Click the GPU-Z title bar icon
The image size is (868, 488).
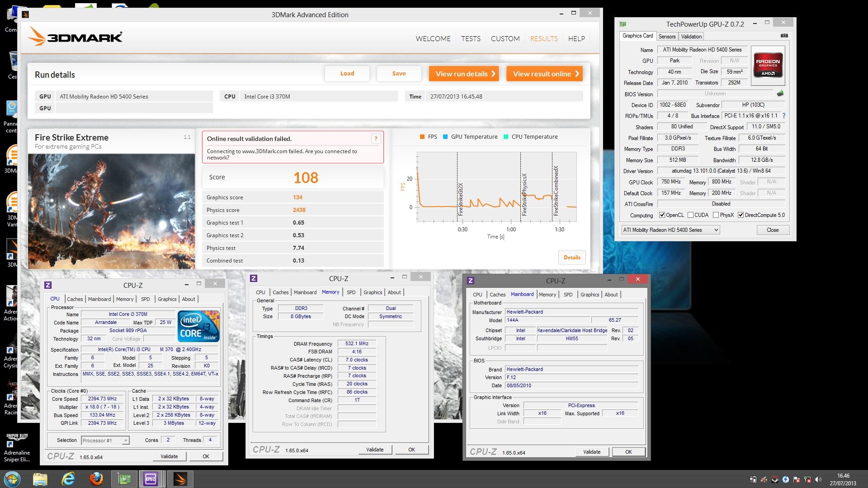[x=623, y=24]
